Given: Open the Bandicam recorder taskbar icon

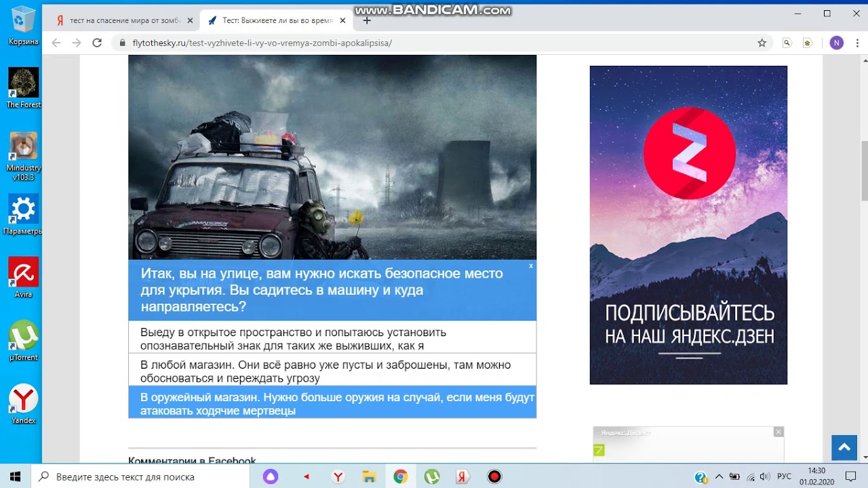Looking at the screenshot, I should (x=494, y=476).
